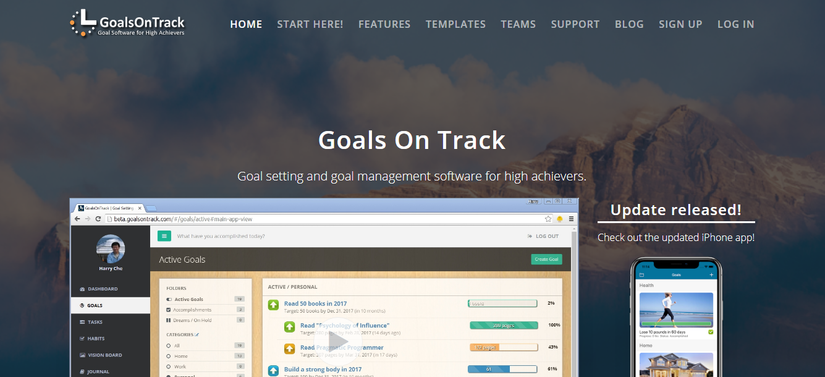Click the edit pencil beside CATEGORIES
This screenshot has height=377, width=825.
point(197,334)
